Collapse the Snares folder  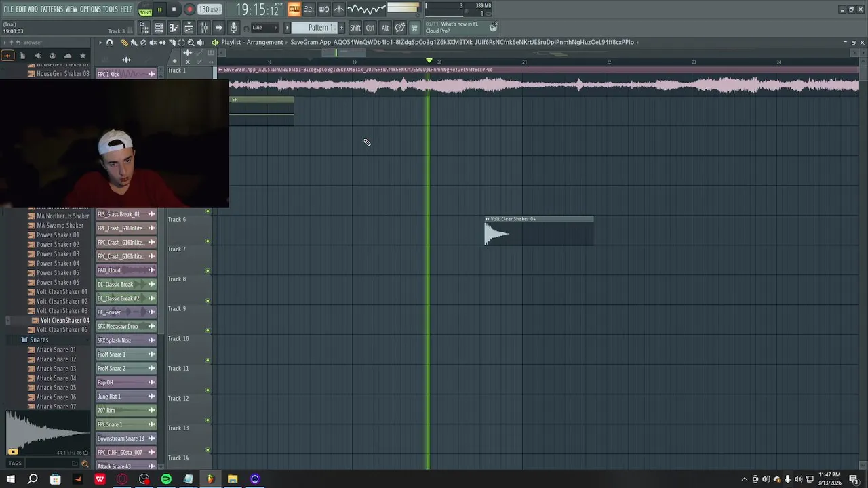click(x=39, y=340)
